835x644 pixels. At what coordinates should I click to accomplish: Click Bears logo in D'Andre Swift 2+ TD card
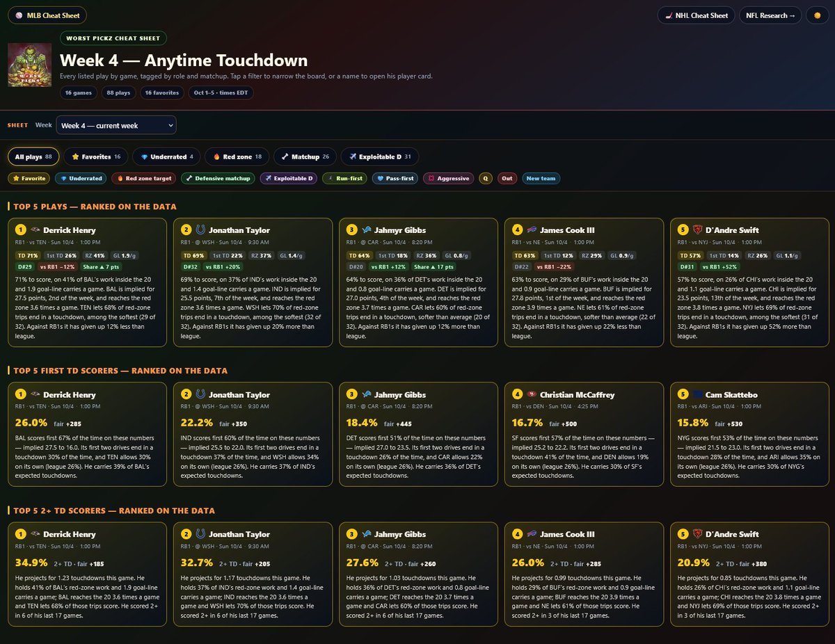point(697,534)
